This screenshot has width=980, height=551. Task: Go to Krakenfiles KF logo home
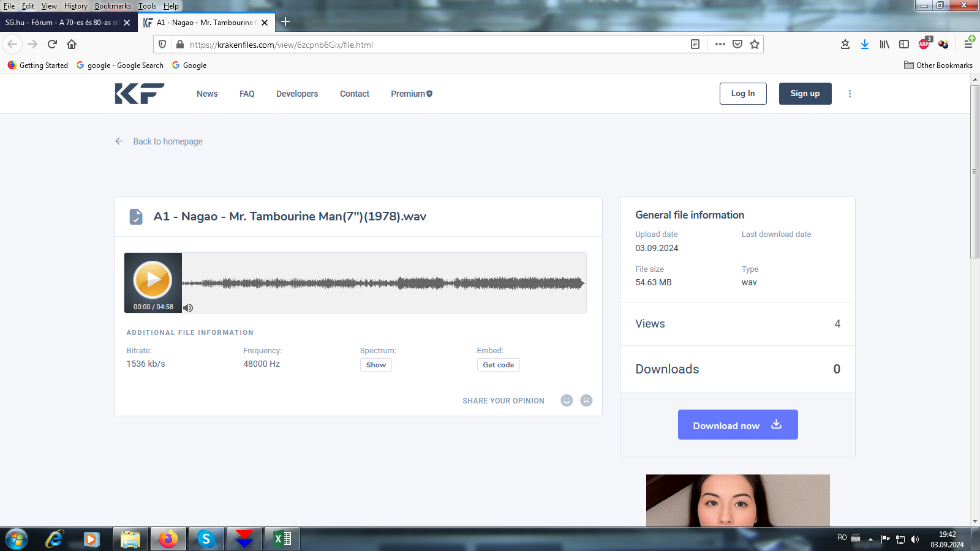[140, 94]
